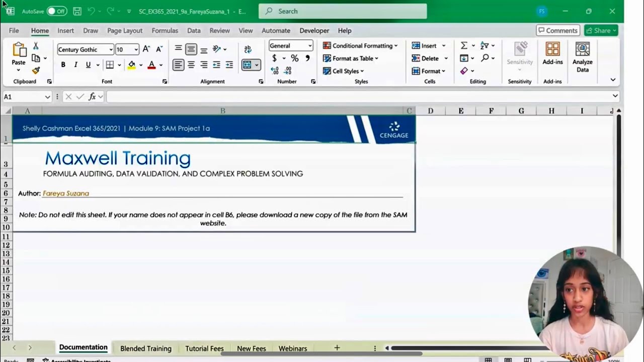
Task: Apply Percent Style icon
Action: point(295,58)
